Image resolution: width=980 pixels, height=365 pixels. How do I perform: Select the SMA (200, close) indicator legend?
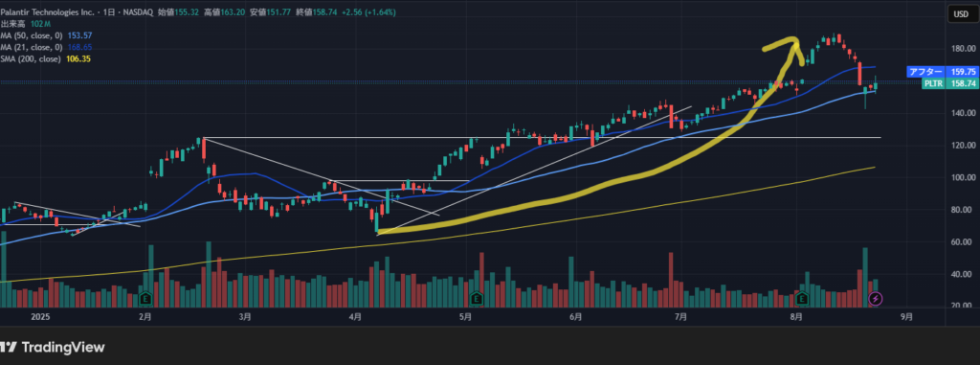[30, 58]
